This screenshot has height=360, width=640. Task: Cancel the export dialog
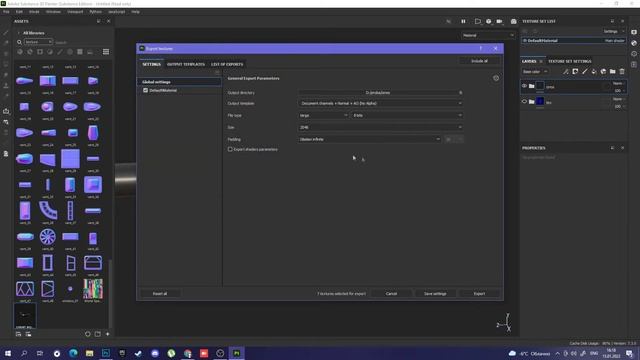click(391, 293)
